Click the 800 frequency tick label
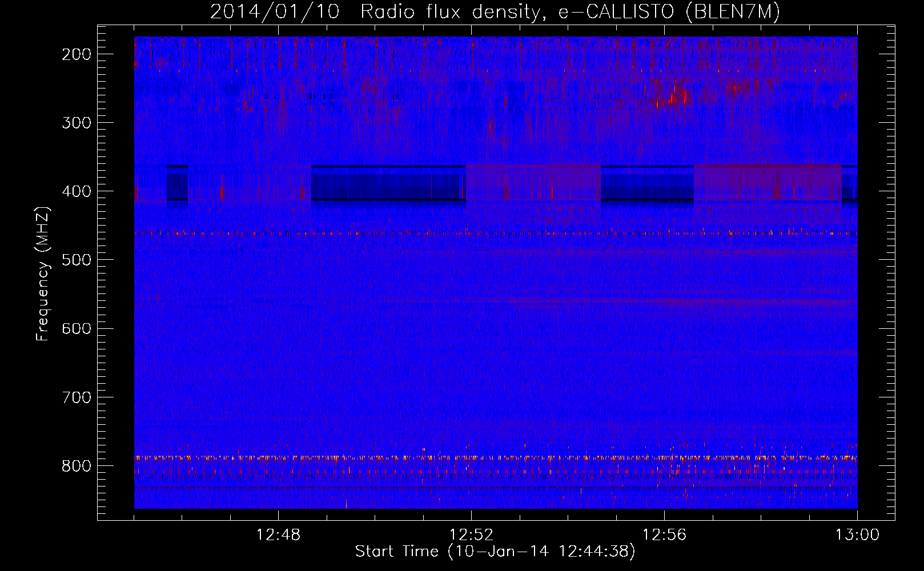924x571 pixels. (x=77, y=465)
